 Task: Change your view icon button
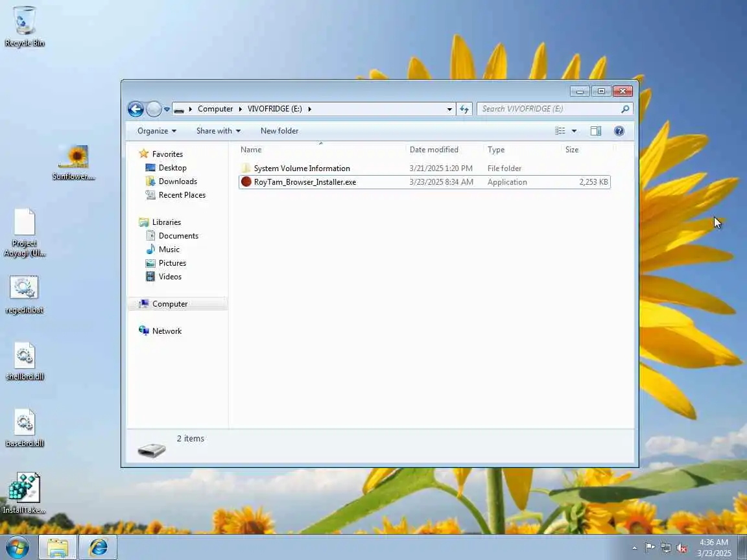pos(560,131)
